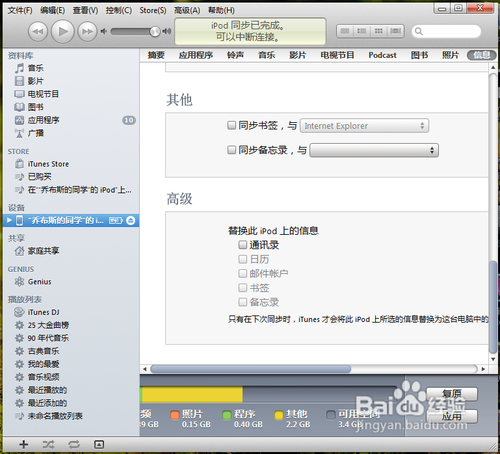Add new playlist with plus button
This screenshot has height=454, width=500.
tap(24, 444)
